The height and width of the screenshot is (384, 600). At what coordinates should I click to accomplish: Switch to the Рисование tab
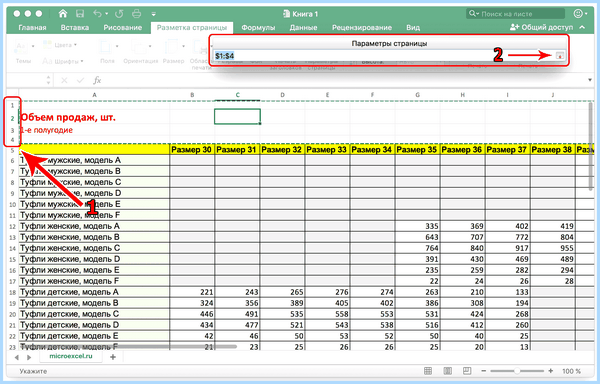(122, 28)
